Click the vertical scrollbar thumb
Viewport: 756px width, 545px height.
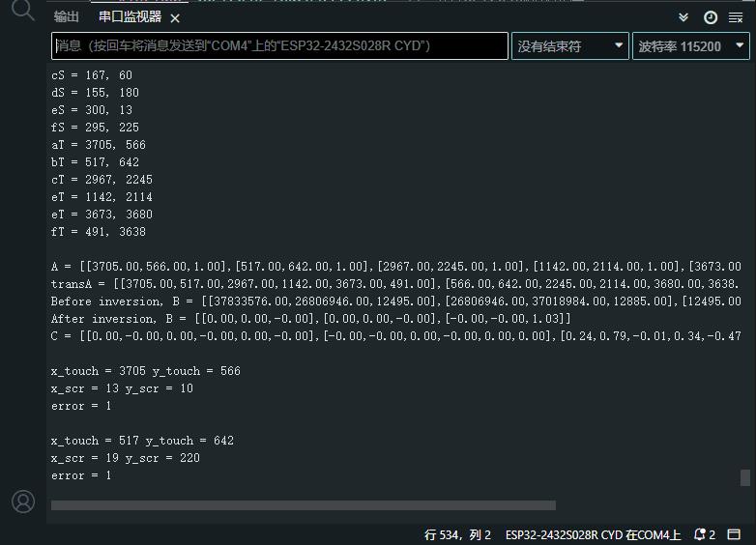745,477
